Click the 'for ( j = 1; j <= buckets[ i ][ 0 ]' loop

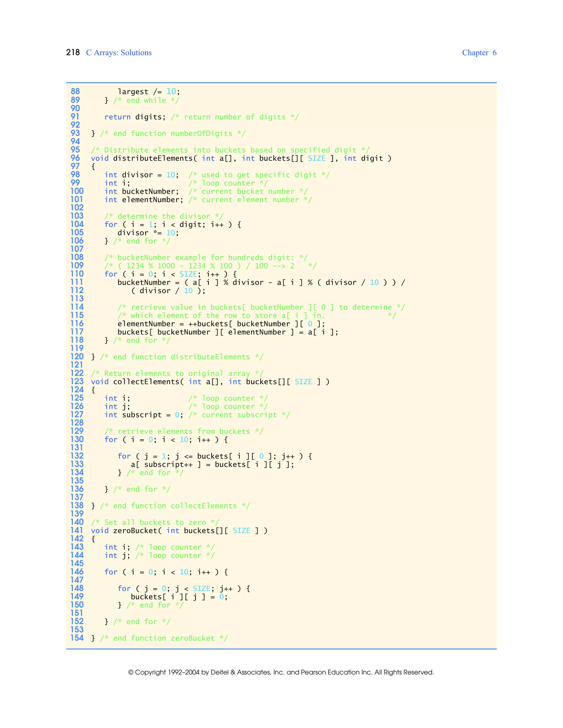[x=215, y=456]
